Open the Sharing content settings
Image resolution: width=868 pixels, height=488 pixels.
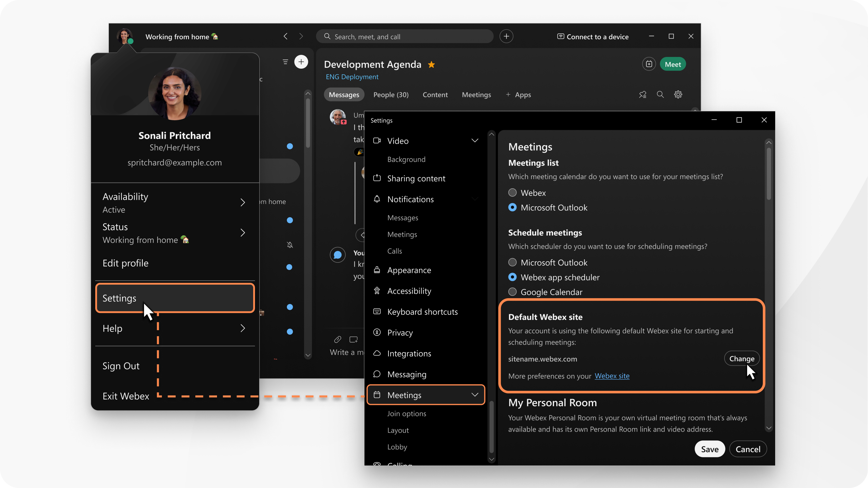[416, 178]
